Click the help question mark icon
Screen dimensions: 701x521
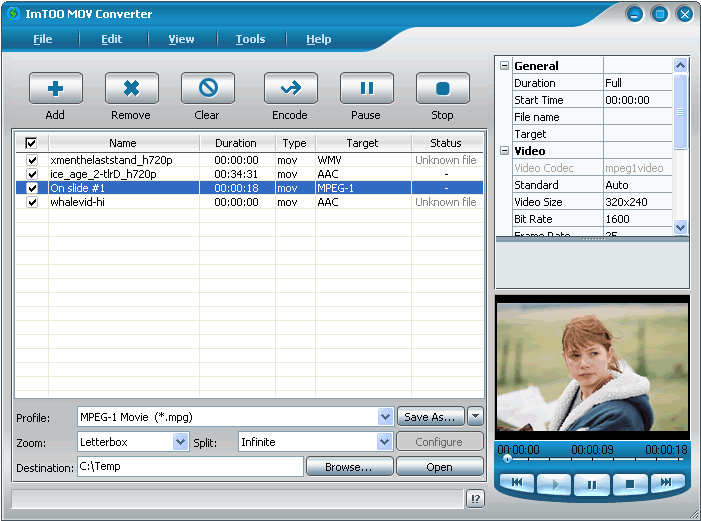tap(475, 499)
